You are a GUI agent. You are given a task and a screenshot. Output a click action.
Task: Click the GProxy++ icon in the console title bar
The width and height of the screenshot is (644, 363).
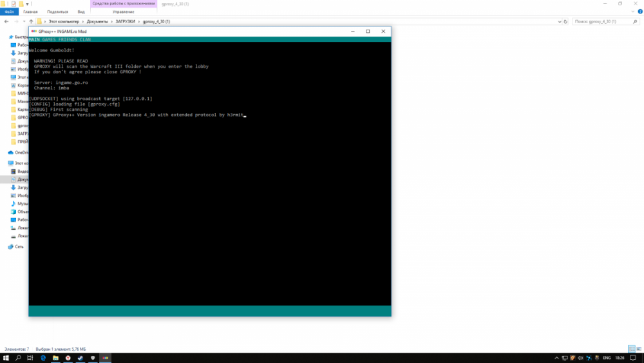tap(33, 31)
